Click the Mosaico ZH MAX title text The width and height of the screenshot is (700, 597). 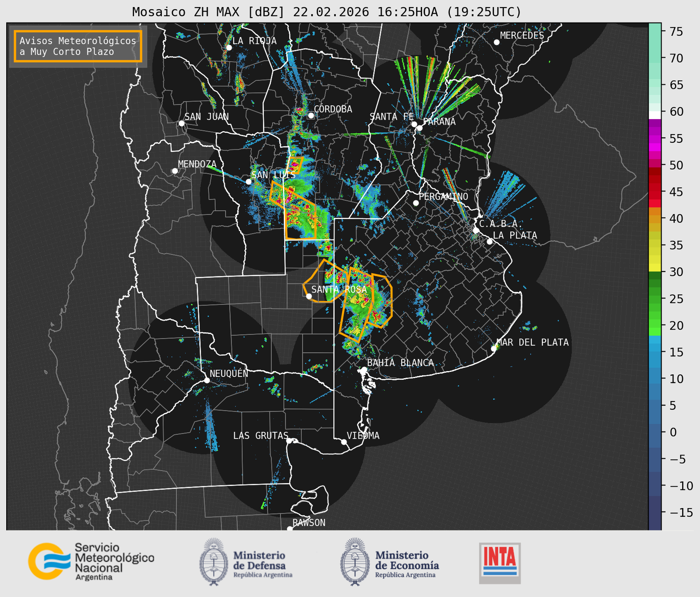point(326,12)
